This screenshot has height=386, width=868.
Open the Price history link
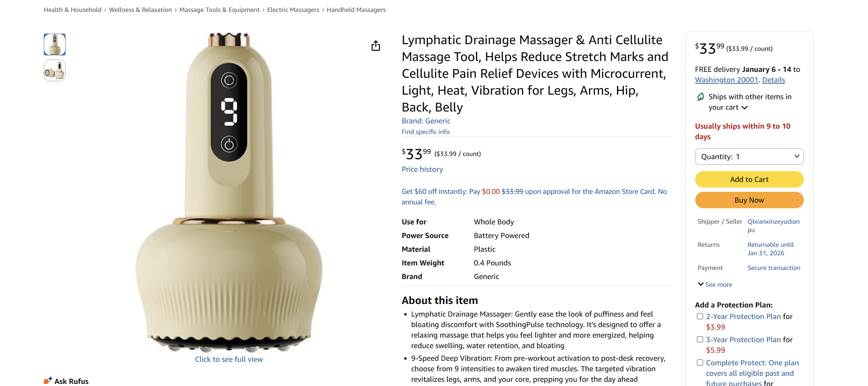coord(422,169)
